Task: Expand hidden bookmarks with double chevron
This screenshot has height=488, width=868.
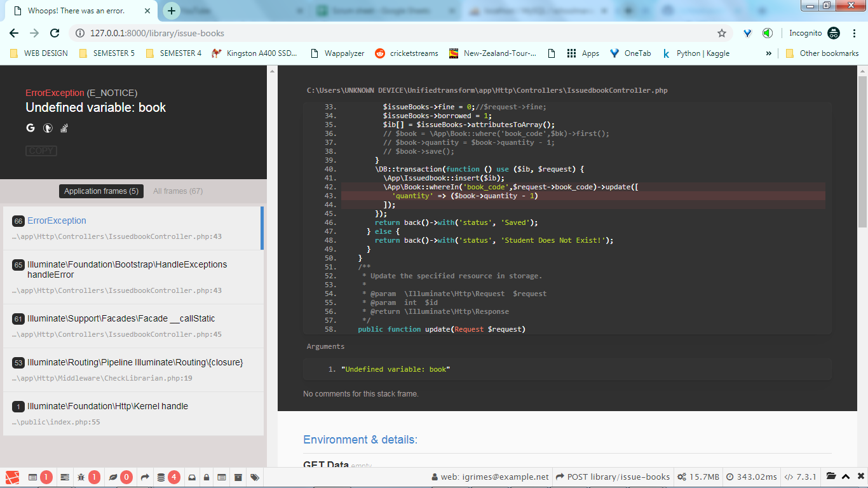Action: 769,53
